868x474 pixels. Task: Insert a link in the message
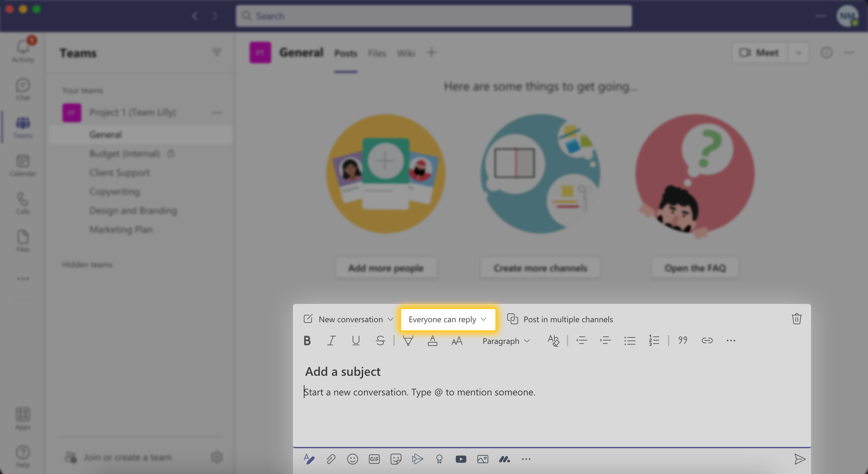pos(707,340)
